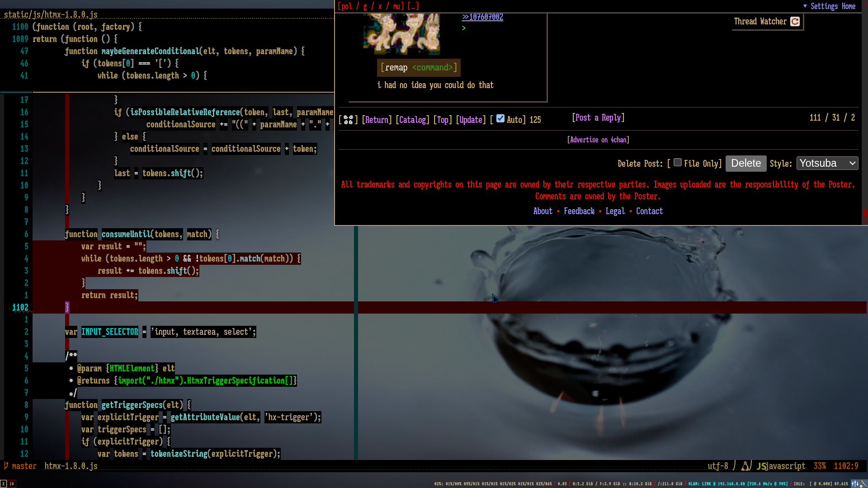Screen dimensions: 868x488
Task: Click the git branch icon beside master
Action: [6, 465]
